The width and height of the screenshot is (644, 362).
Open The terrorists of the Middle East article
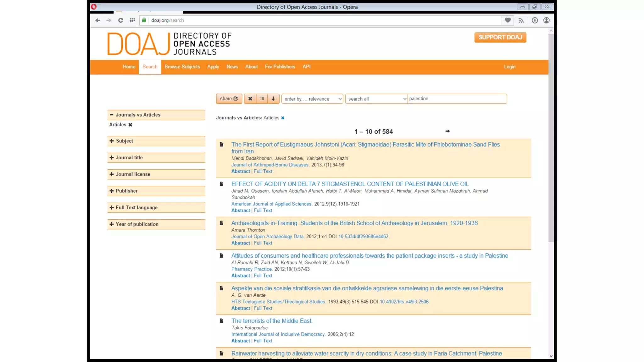point(272,321)
